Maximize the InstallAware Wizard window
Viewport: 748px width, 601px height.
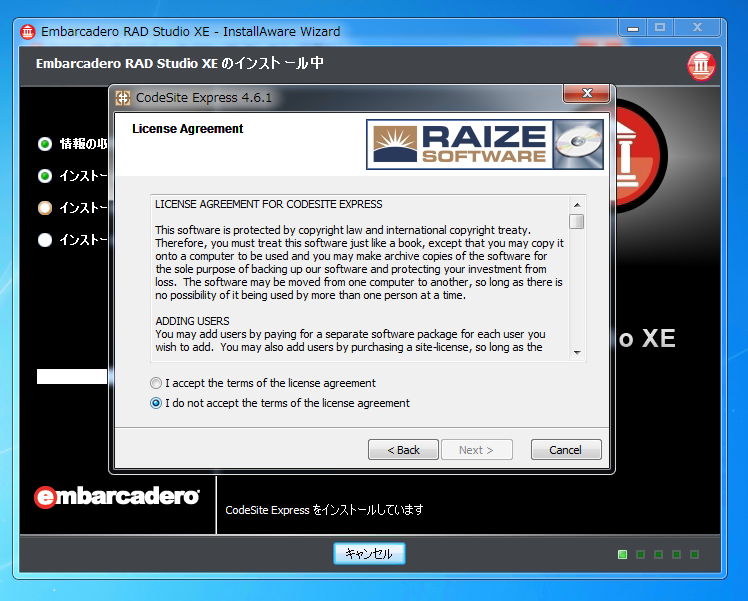coord(660,28)
